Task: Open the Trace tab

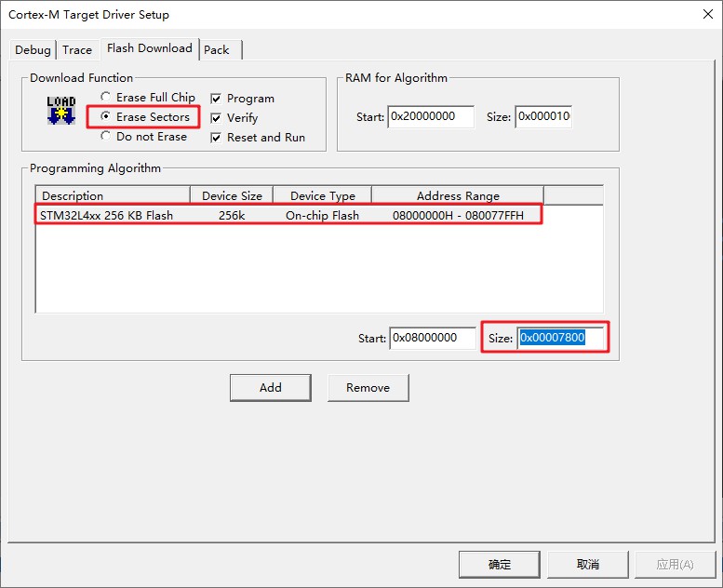Action: click(x=77, y=50)
